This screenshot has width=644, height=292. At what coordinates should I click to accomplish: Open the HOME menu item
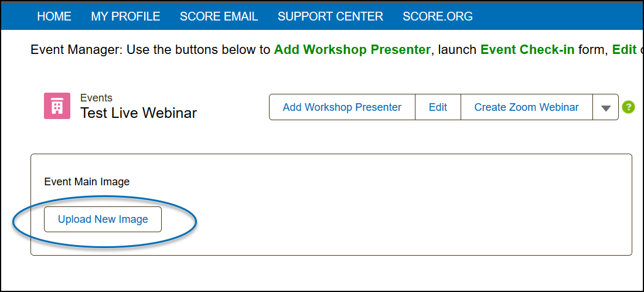coord(54,16)
